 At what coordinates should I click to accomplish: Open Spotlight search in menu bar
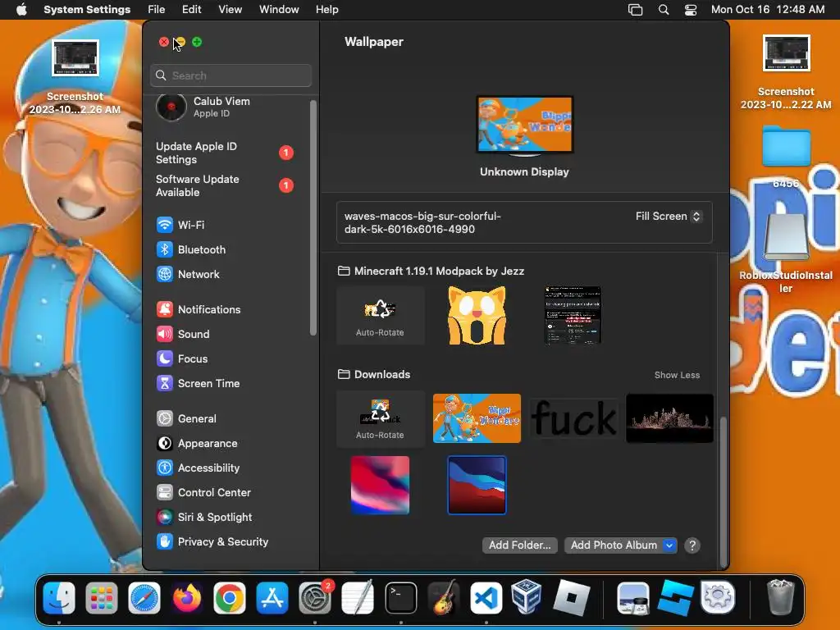click(663, 10)
